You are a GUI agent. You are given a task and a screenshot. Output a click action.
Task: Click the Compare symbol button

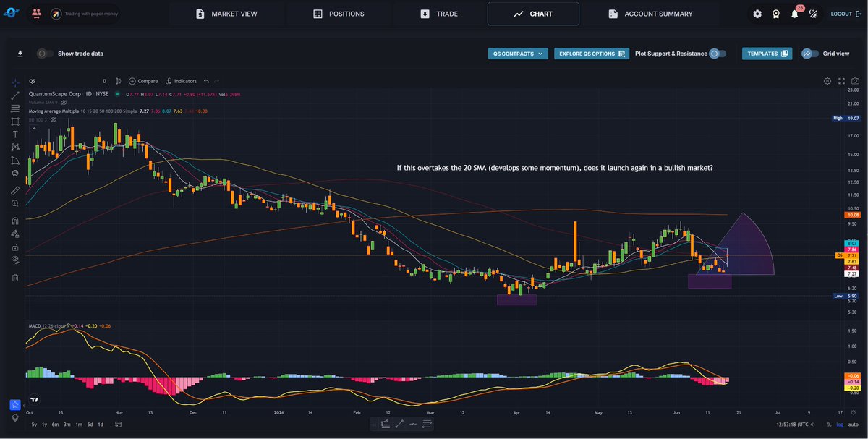pos(143,81)
